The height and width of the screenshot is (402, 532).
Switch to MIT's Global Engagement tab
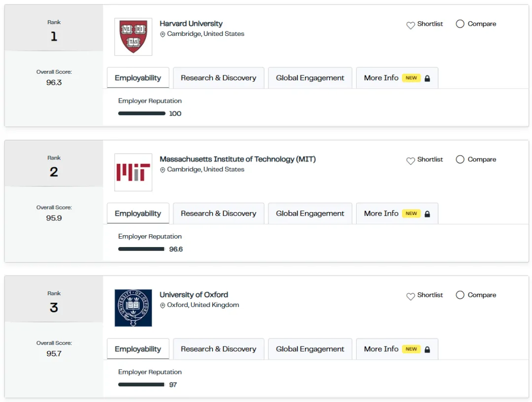click(x=310, y=214)
